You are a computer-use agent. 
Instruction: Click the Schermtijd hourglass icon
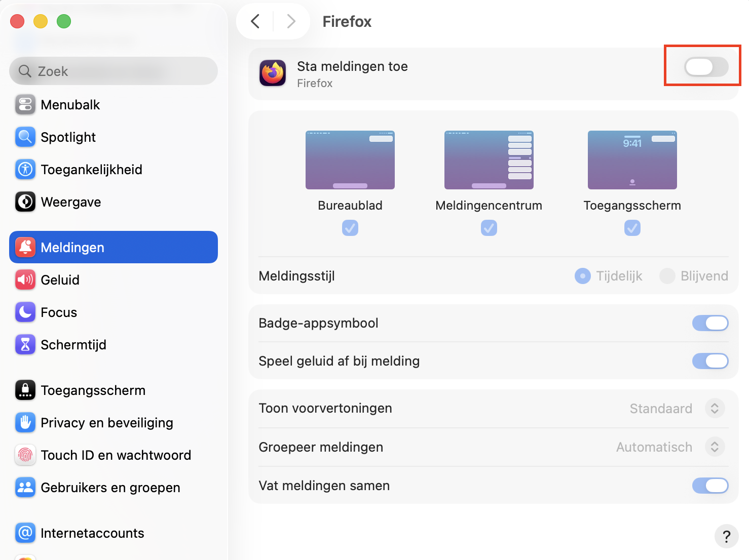(25, 345)
